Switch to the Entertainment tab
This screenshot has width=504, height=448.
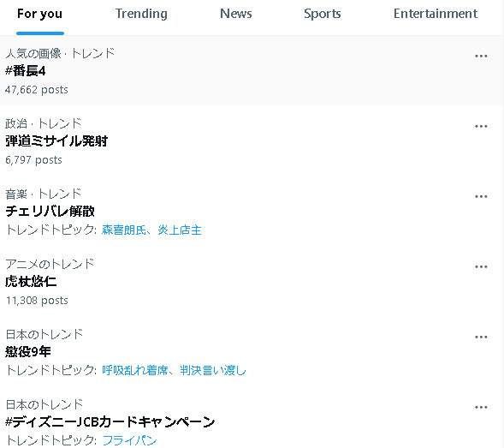(436, 15)
